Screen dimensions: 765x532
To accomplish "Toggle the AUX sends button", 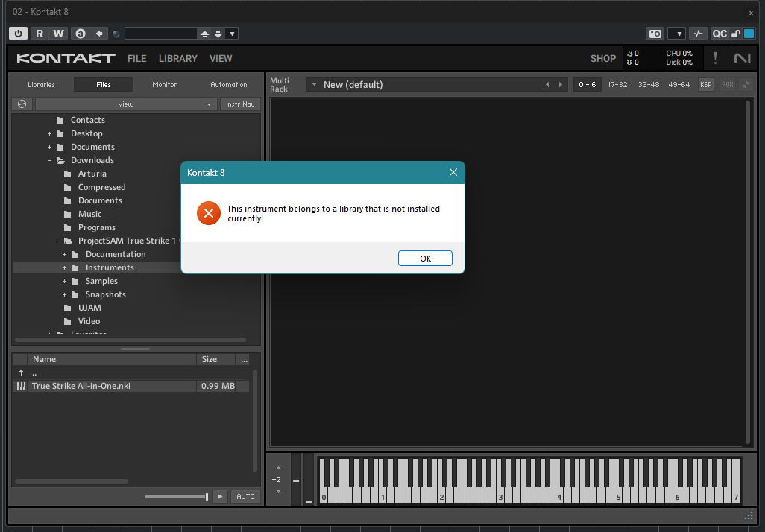I will (x=728, y=85).
